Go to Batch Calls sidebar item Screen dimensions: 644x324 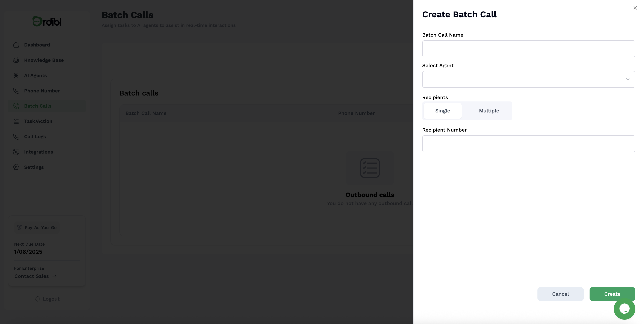click(38, 106)
